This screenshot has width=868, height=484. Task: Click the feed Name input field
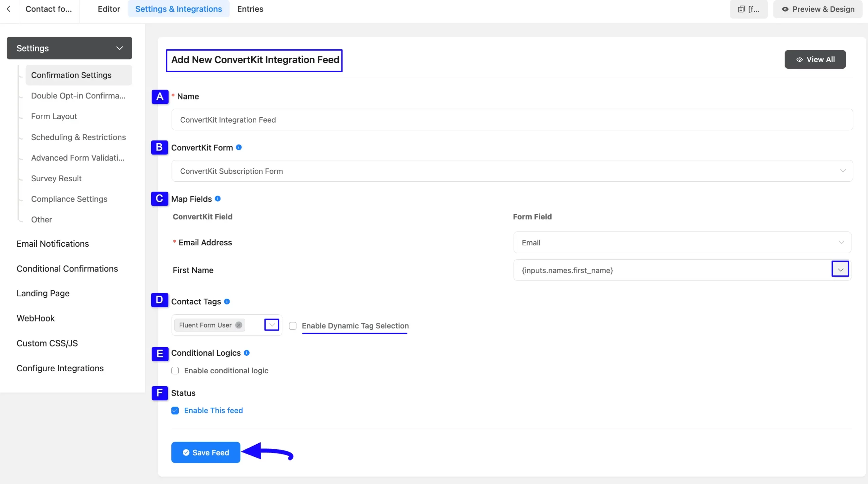[x=512, y=119]
